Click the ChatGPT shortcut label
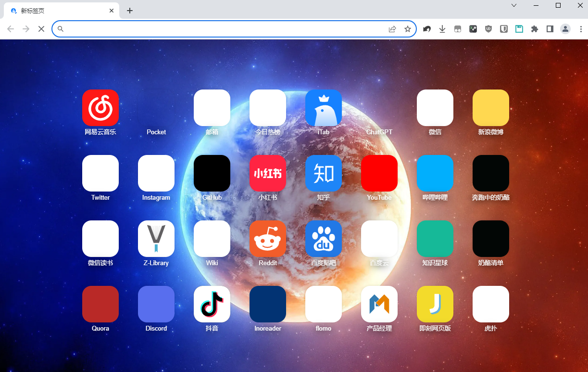The image size is (588, 372). [379, 132]
